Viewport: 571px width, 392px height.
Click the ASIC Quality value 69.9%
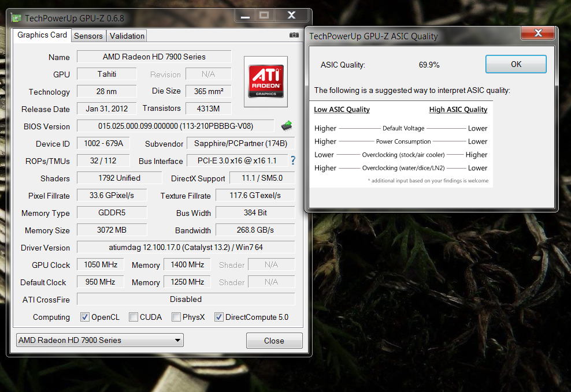click(429, 65)
